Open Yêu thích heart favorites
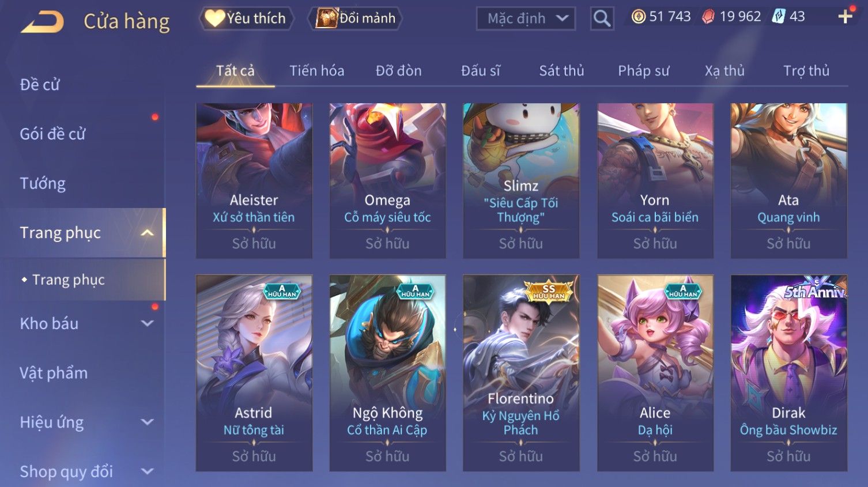868x487 pixels. 247,18
